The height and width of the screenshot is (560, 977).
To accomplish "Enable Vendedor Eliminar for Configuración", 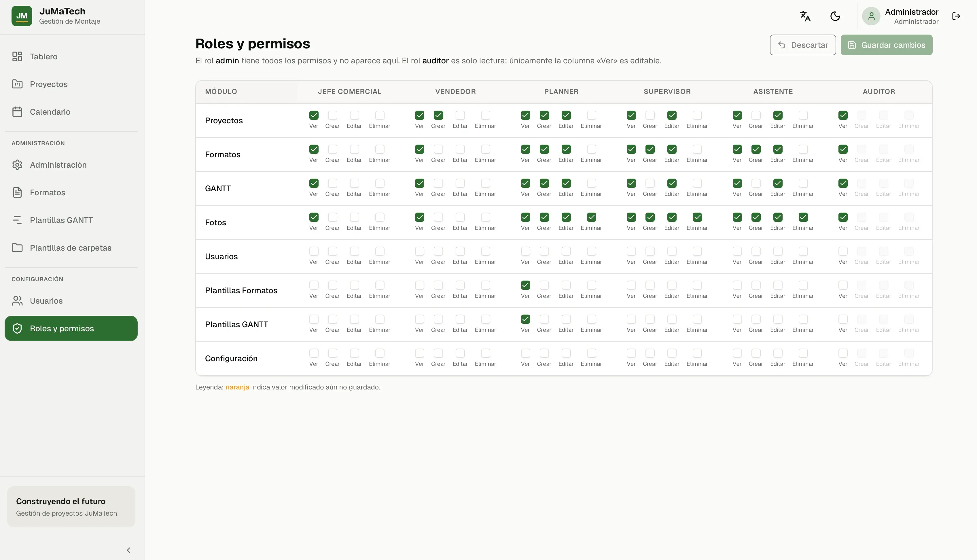I will tap(485, 353).
